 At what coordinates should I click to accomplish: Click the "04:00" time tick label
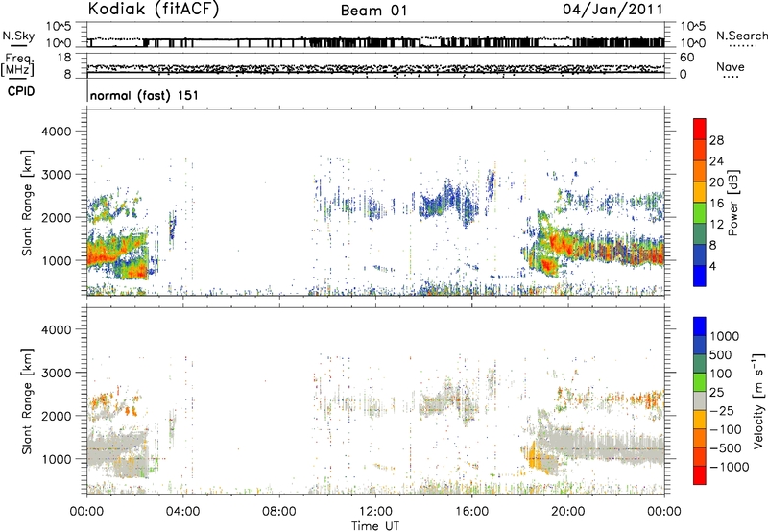[x=182, y=512]
